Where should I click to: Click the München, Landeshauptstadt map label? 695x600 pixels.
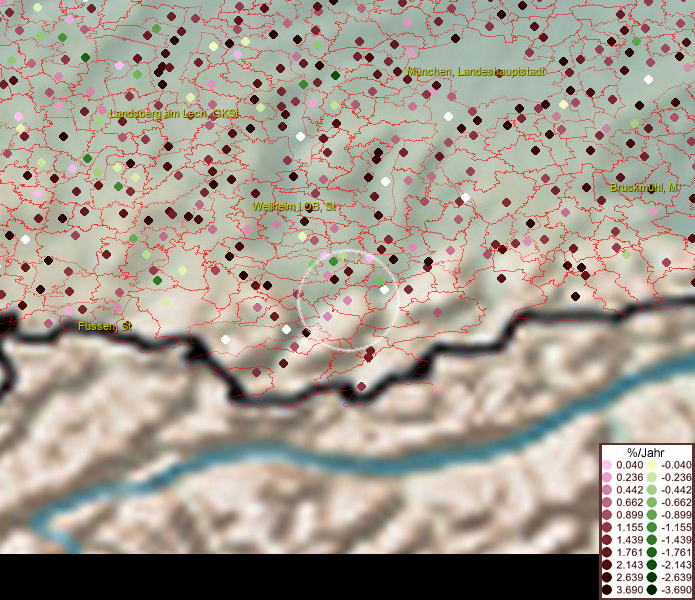click(x=475, y=71)
